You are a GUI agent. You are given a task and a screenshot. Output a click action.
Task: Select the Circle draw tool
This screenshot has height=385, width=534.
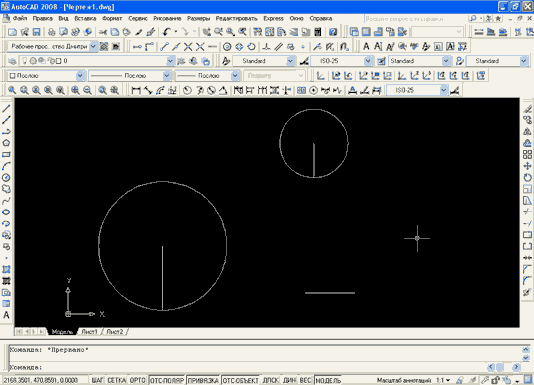click(6, 178)
